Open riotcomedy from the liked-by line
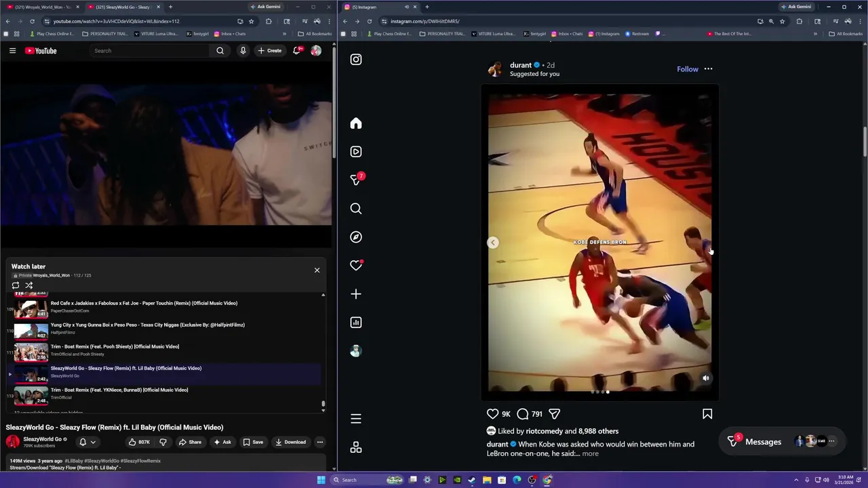This screenshot has height=488, width=868. 545,431
